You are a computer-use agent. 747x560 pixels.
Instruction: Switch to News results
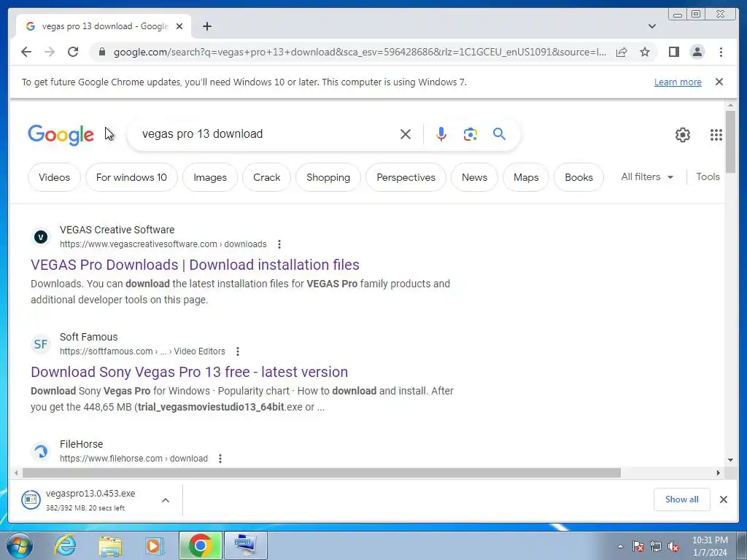point(474,177)
